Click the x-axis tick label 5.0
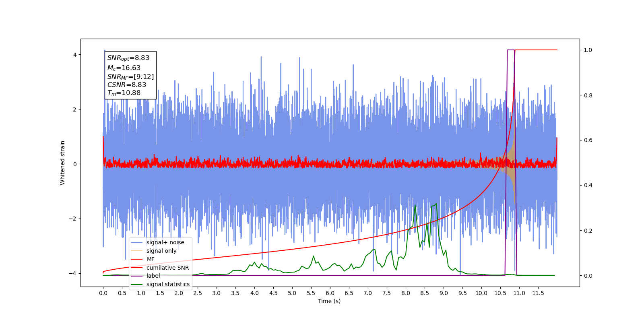644x322 pixels. tap(292, 293)
